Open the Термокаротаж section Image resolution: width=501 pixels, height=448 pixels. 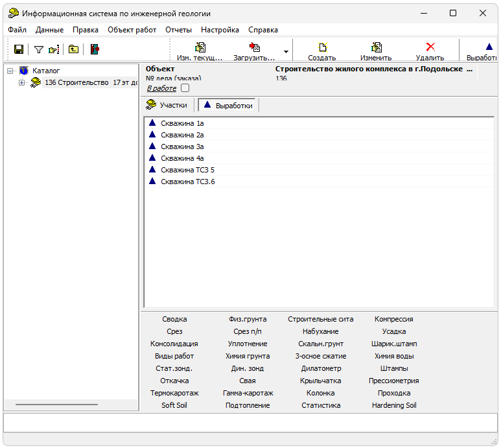[x=174, y=393]
